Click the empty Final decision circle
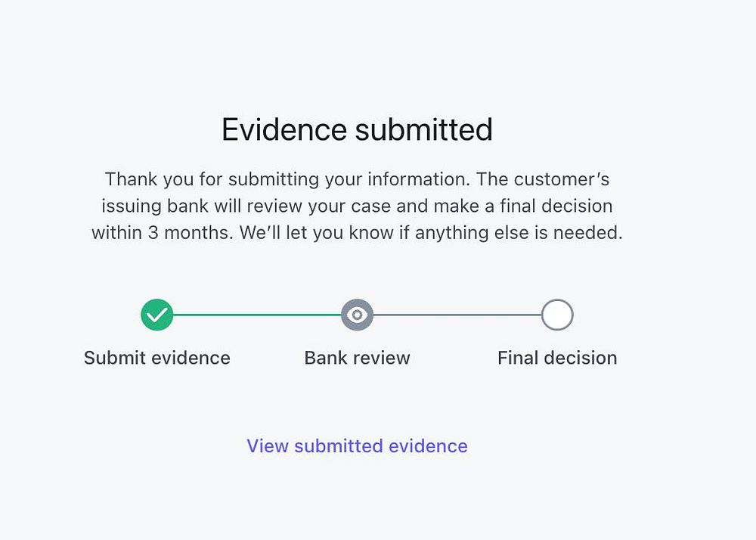Image resolution: width=756 pixels, height=540 pixels. 557,315
